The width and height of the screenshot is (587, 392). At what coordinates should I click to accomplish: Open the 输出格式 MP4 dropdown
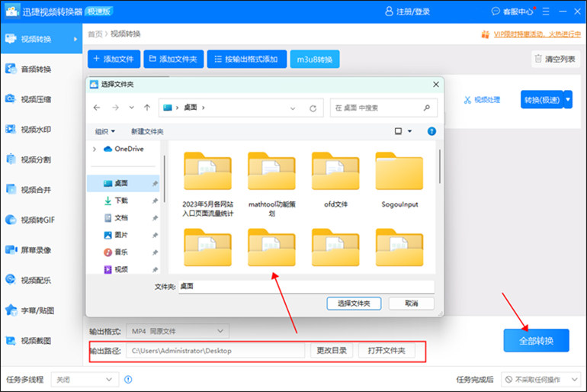tap(178, 331)
